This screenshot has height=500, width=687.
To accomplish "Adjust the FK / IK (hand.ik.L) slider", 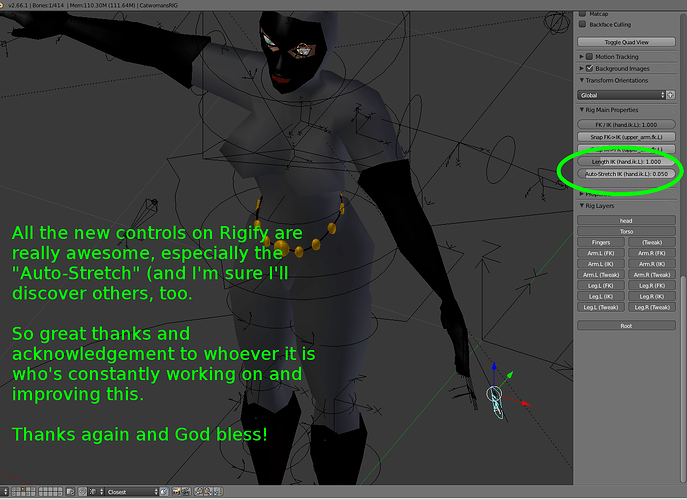I will click(626, 124).
